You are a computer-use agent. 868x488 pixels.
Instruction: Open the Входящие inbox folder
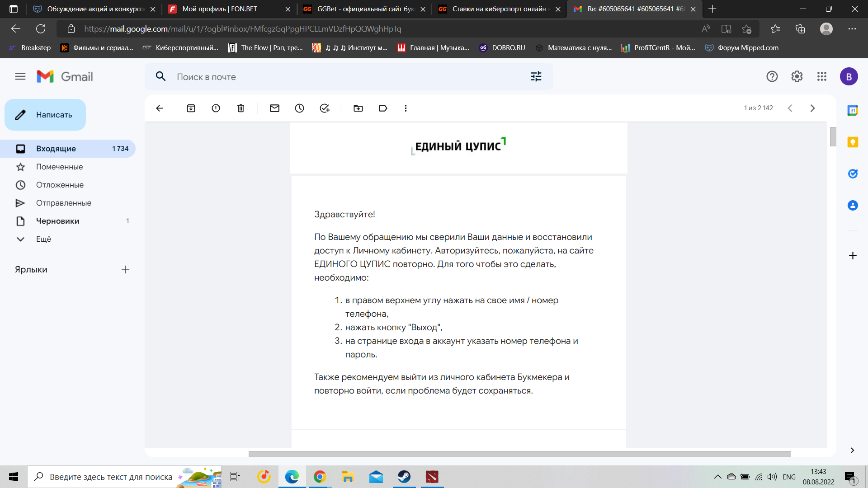(68, 149)
